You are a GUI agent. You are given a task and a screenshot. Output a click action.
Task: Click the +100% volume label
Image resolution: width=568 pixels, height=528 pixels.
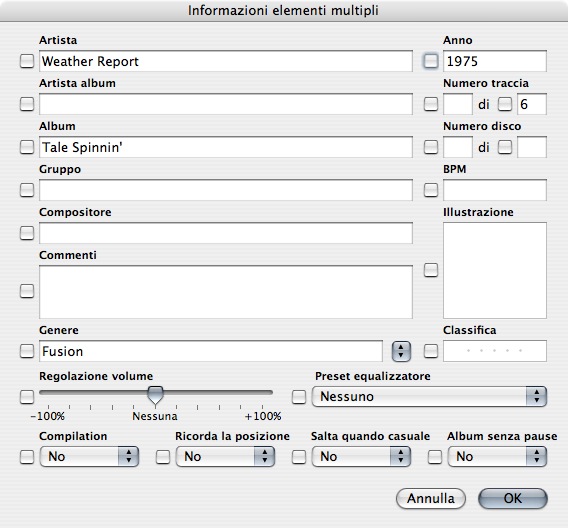[x=263, y=416]
